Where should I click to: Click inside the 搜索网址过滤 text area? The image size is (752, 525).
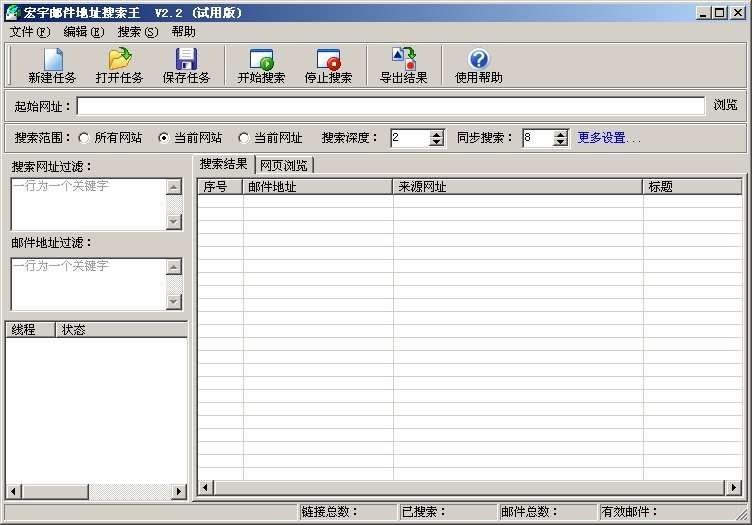point(89,205)
